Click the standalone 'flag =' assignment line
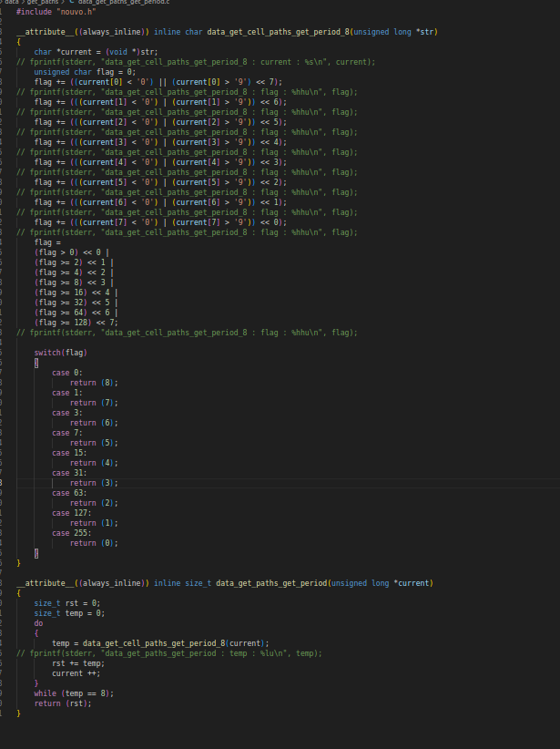The height and width of the screenshot is (749, 560). click(x=47, y=242)
